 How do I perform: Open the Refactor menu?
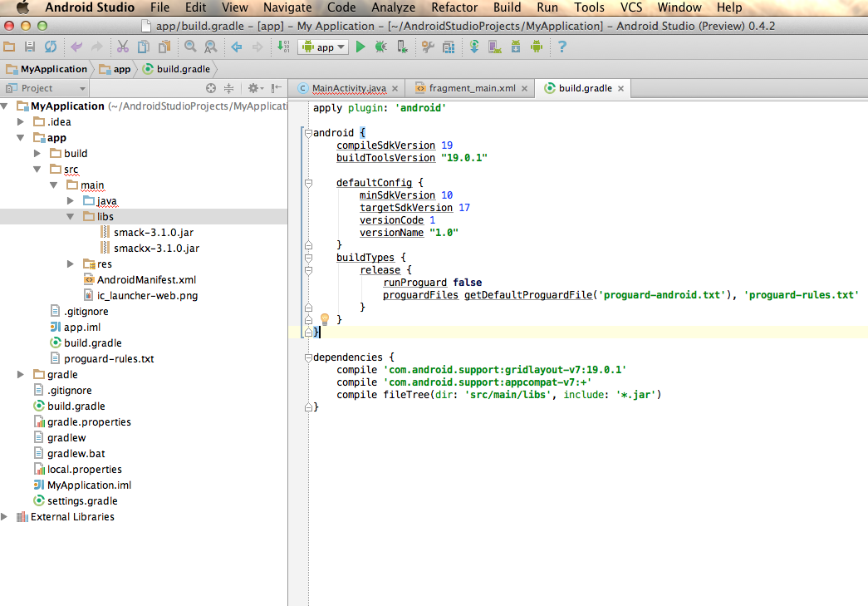(x=454, y=7)
